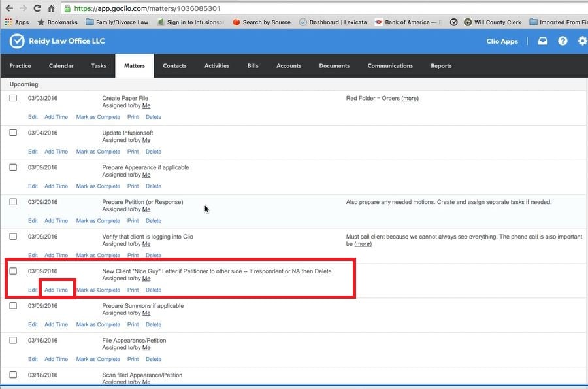Go to browser home icon
The image size is (588, 389).
click(52, 8)
